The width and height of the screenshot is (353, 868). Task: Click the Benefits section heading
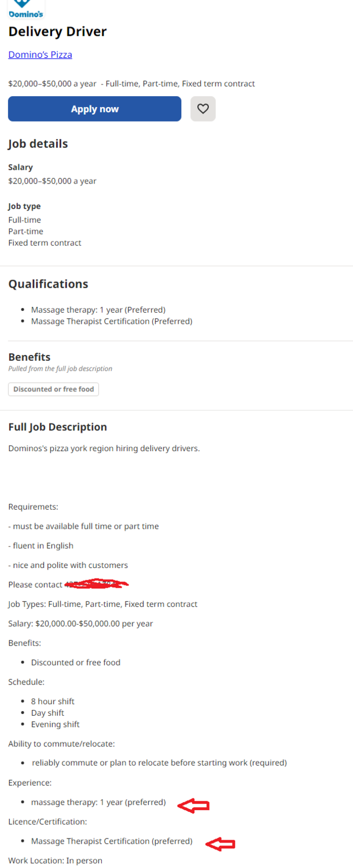tap(30, 357)
